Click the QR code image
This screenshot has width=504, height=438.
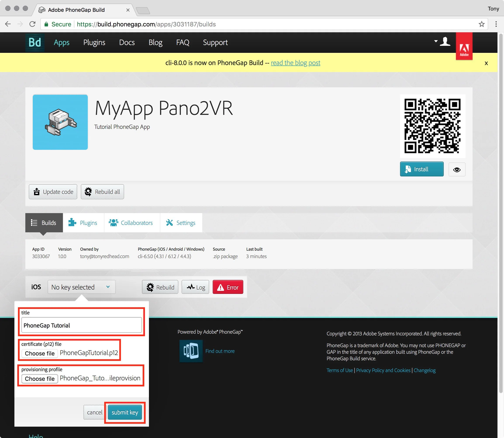(432, 126)
